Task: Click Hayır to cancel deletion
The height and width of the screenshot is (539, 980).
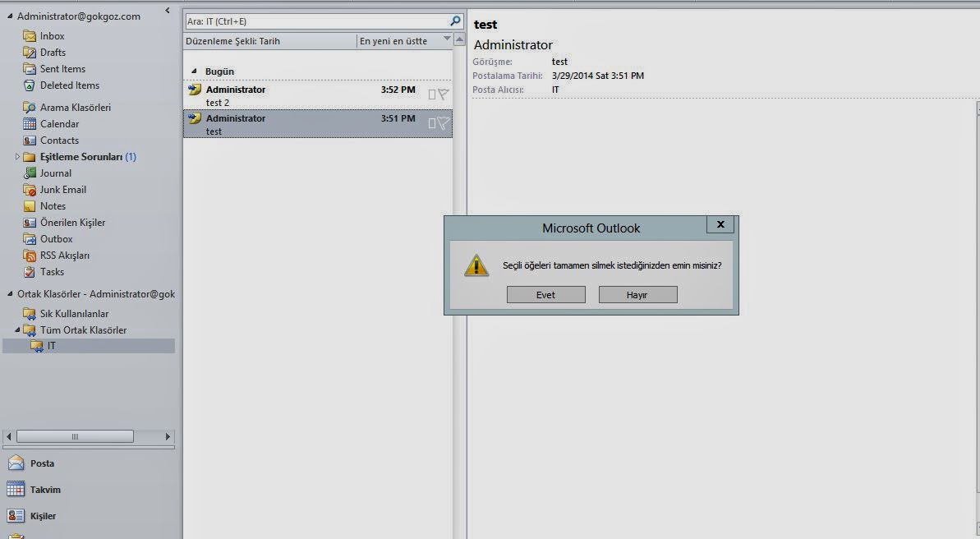Action: [637, 295]
